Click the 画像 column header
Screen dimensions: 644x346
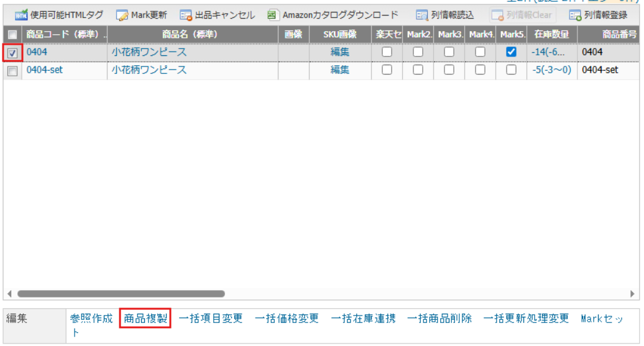(x=293, y=35)
